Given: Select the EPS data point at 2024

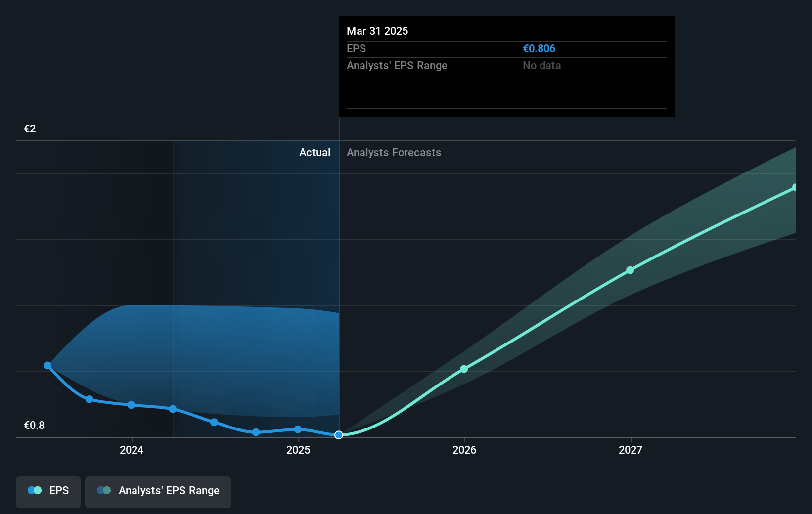Looking at the screenshot, I should pyautogui.click(x=131, y=405).
